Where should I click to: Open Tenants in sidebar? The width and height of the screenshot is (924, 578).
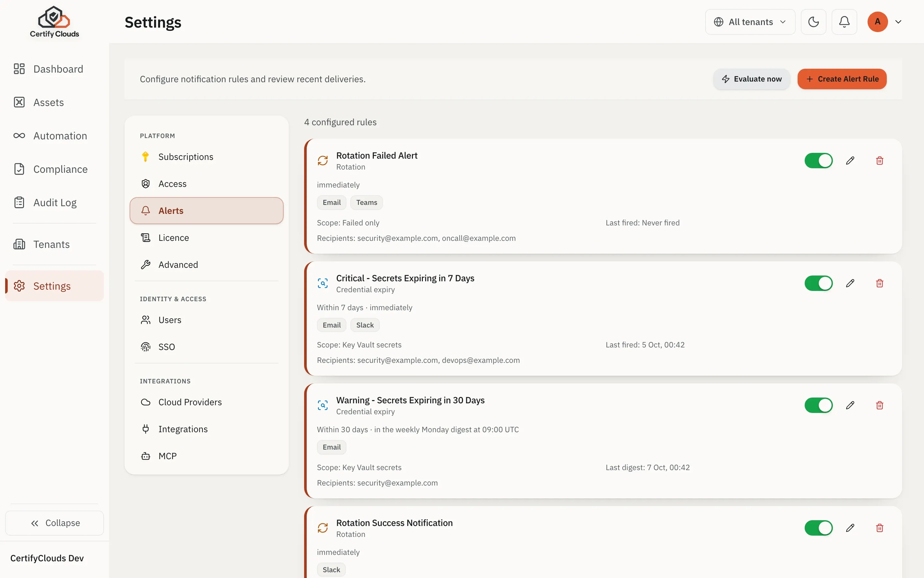coord(55,244)
